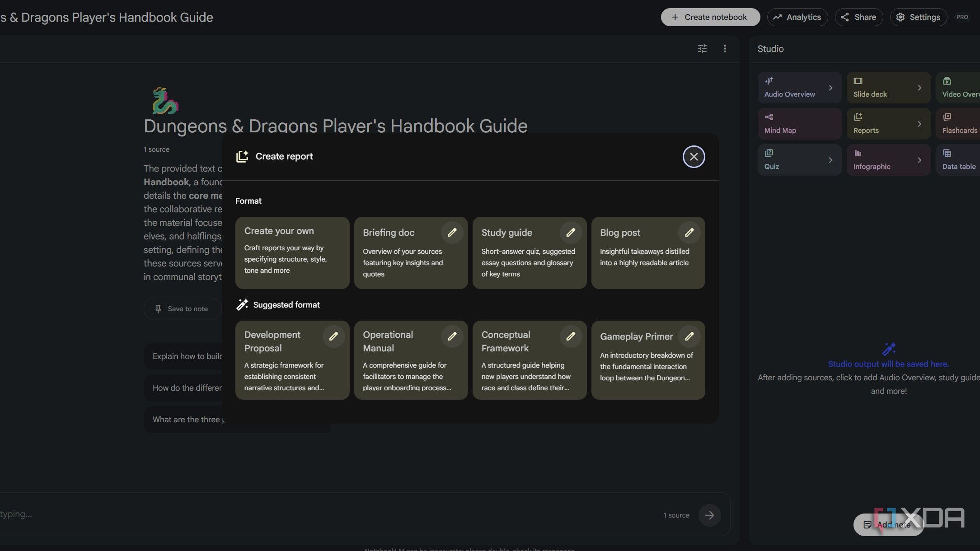This screenshot has height=551, width=980.
Task: Pick the Operational Manual suggested format
Action: click(411, 360)
